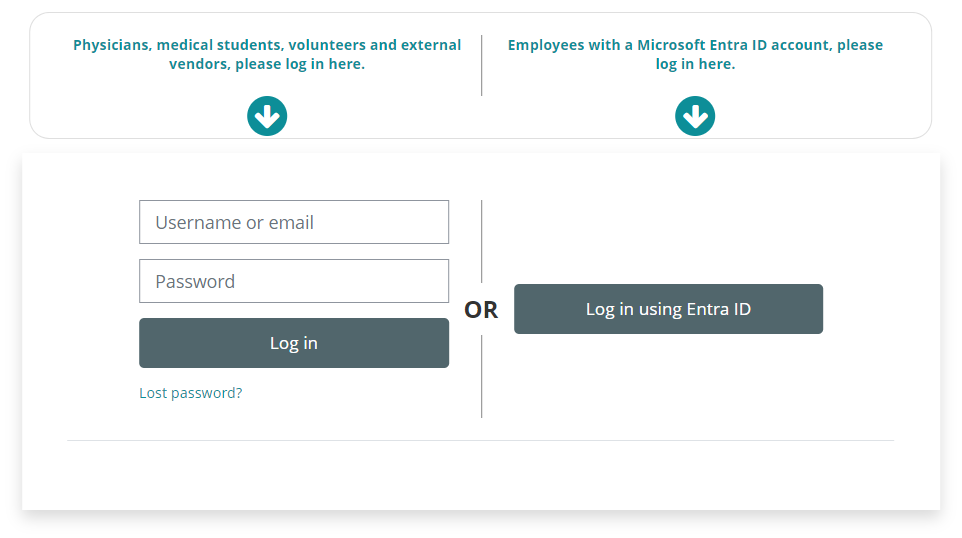Click Log in using Entra ID

click(x=668, y=309)
